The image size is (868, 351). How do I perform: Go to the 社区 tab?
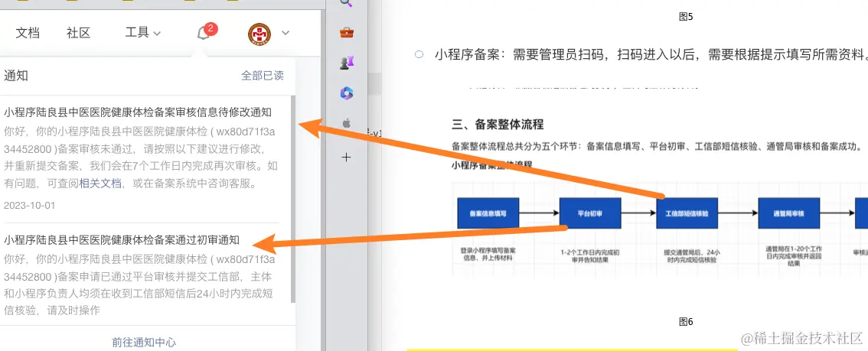pos(78,33)
